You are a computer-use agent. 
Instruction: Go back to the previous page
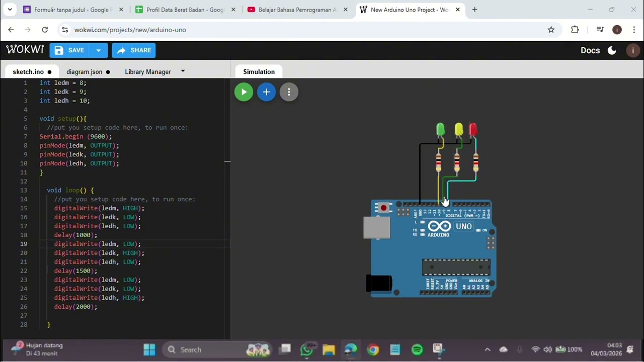pyautogui.click(x=11, y=30)
